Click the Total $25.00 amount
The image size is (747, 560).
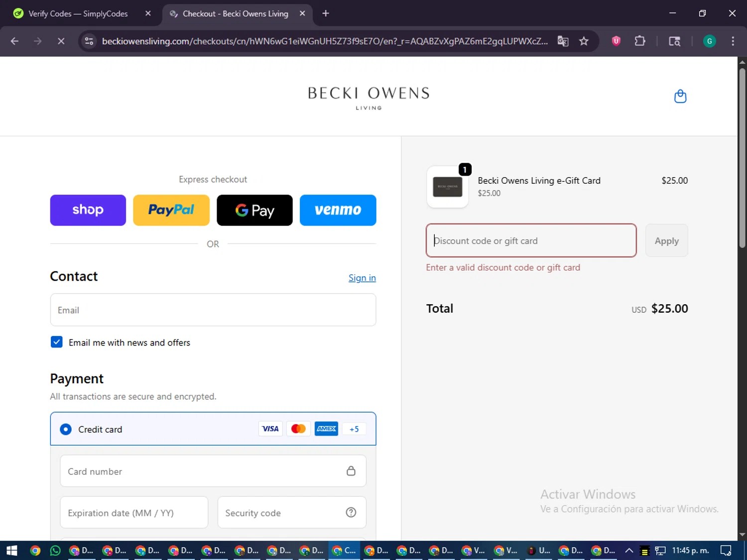click(x=669, y=309)
